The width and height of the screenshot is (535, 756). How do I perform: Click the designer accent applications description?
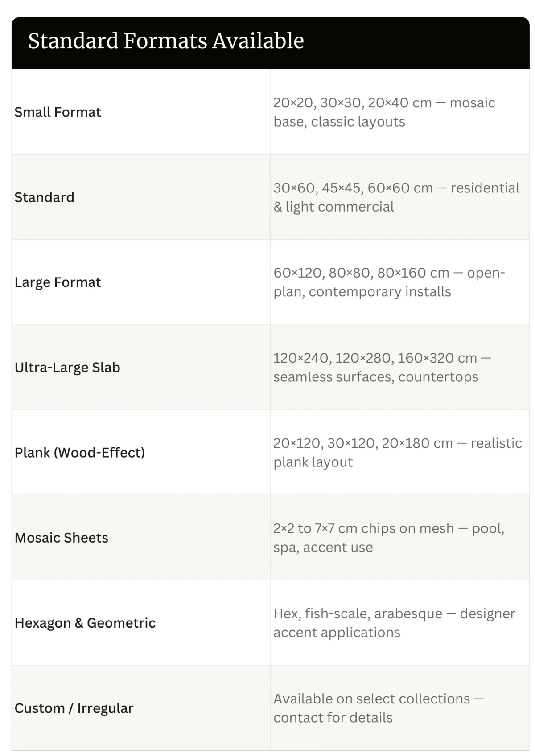(337, 633)
